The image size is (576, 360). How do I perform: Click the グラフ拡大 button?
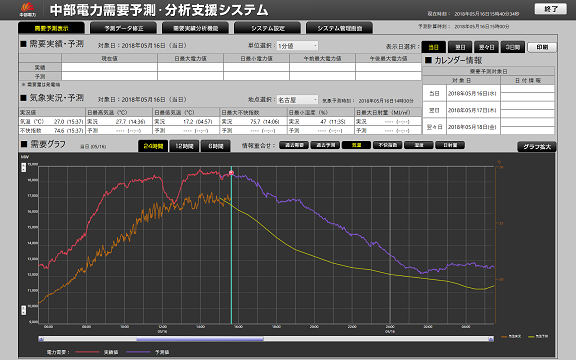(x=537, y=147)
